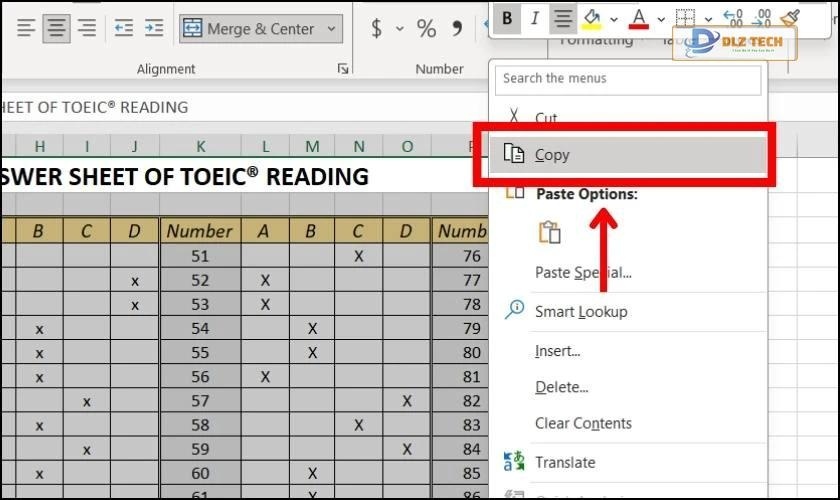Image resolution: width=840 pixels, height=500 pixels.
Task: Toggle center alignment in the mini toolbar
Action: click(563, 17)
